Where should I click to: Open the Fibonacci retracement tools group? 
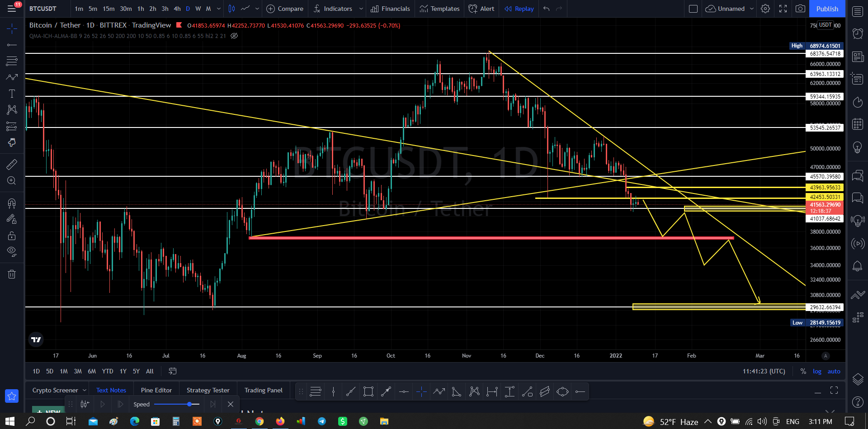pyautogui.click(x=12, y=61)
